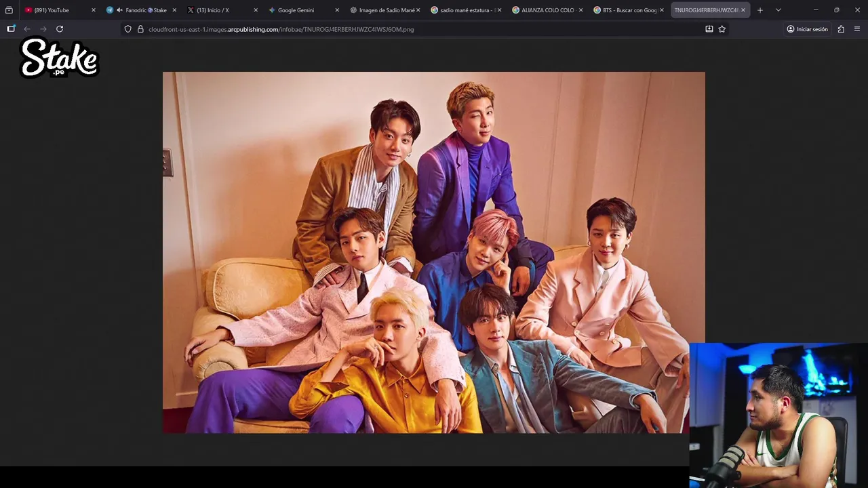The image size is (868, 488).
Task: Click the save to Pocket/download icon in address bar
Action: [x=709, y=29]
